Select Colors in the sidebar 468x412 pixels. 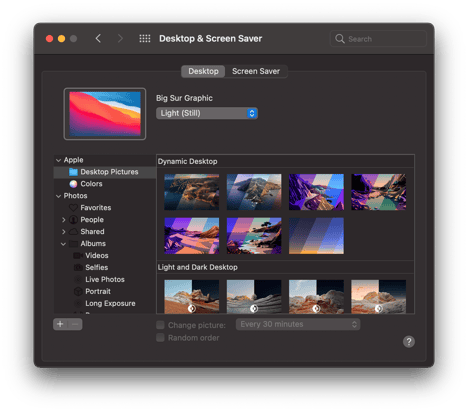[x=105, y=184]
